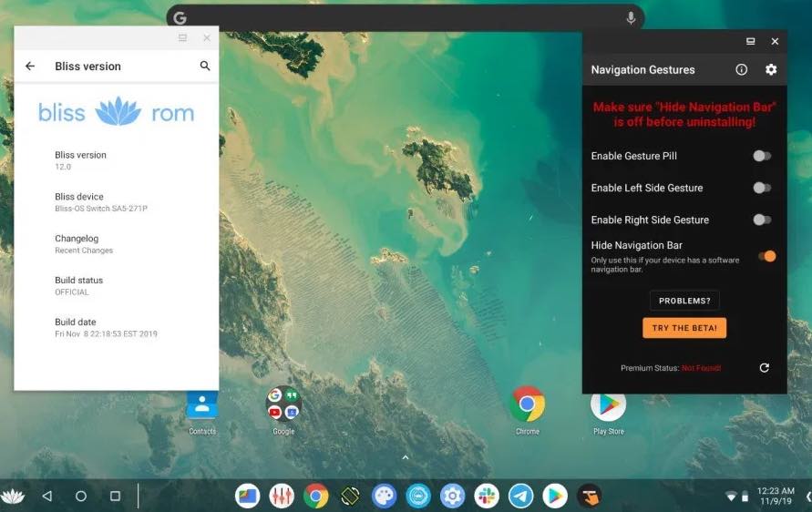Select the Build date entry

pos(116,328)
